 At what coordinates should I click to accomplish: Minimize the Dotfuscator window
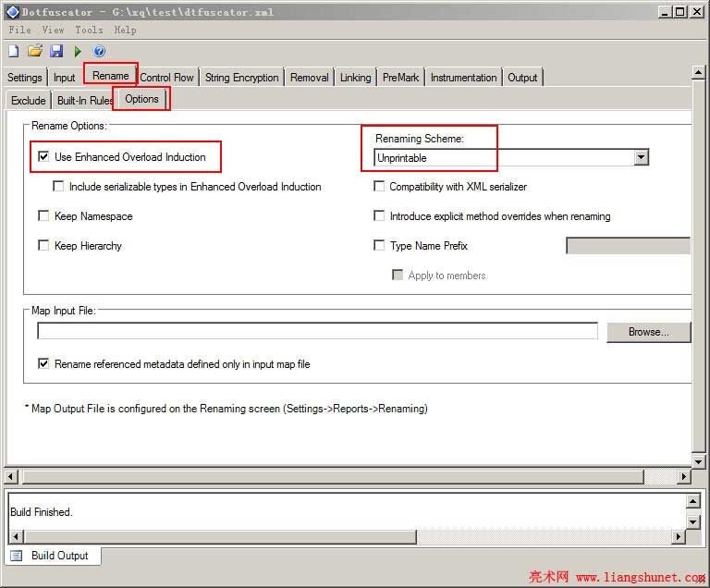tap(665, 12)
